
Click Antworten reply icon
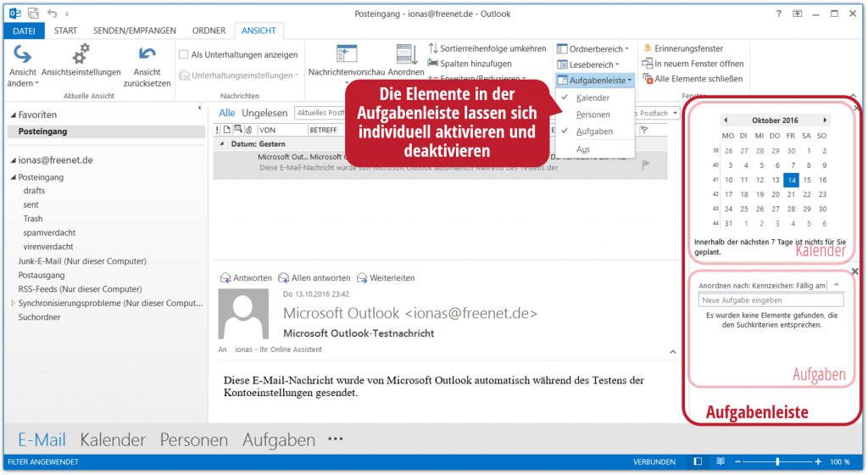225,278
